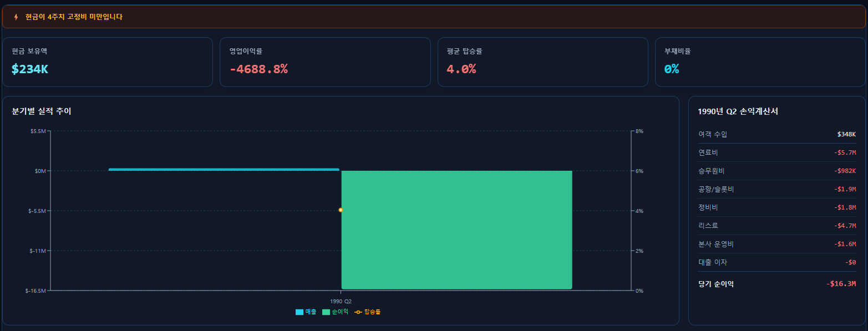Select the 당기 순이익 row label
The image size is (868, 331).
[716, 284]
